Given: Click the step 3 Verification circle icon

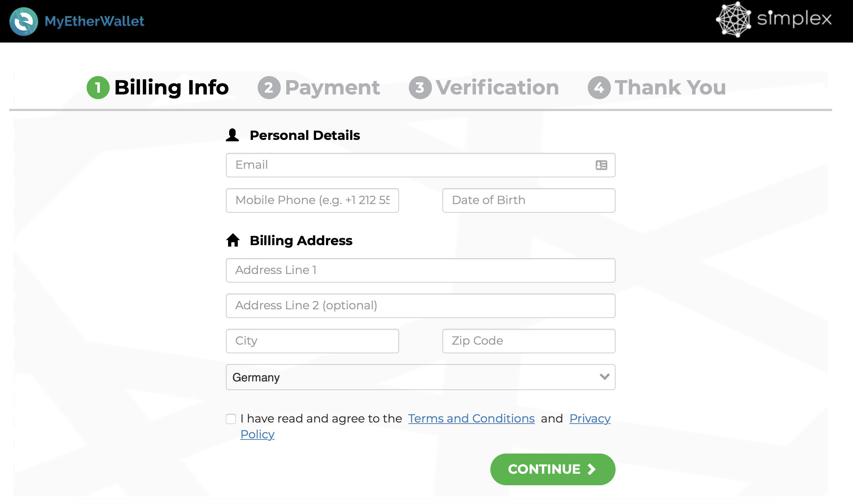Looking at the screenshot, I should coord(420,87).
